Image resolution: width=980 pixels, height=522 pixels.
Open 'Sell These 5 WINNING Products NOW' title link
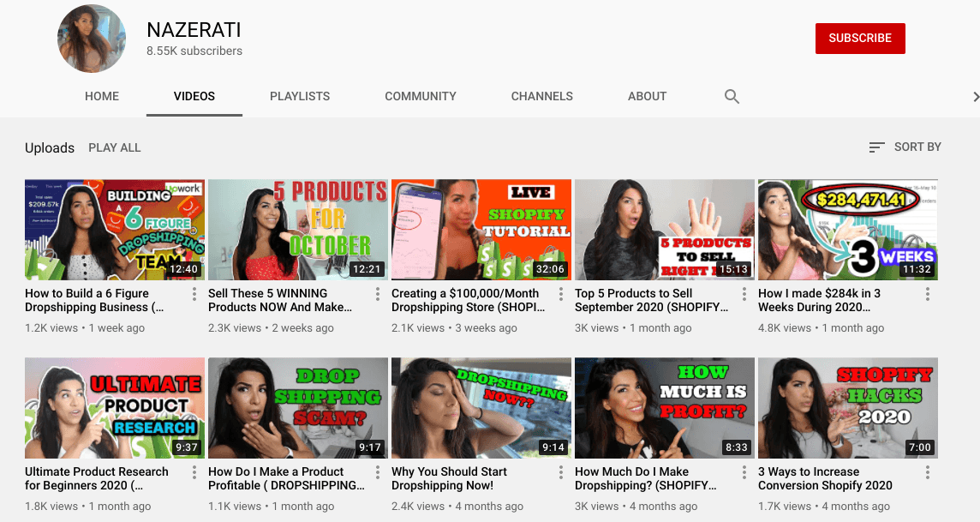[x=280, y=300]
